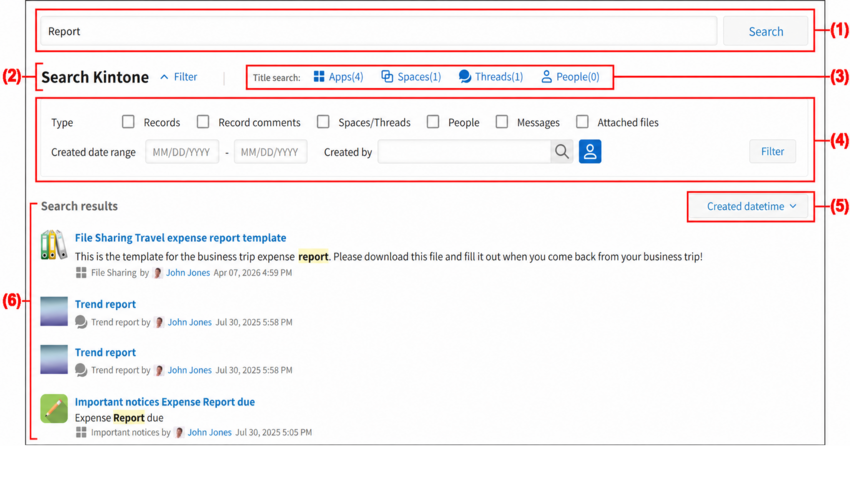Enable the Attached files checkbox
This screenshot has height=500, width=850.
582,121
